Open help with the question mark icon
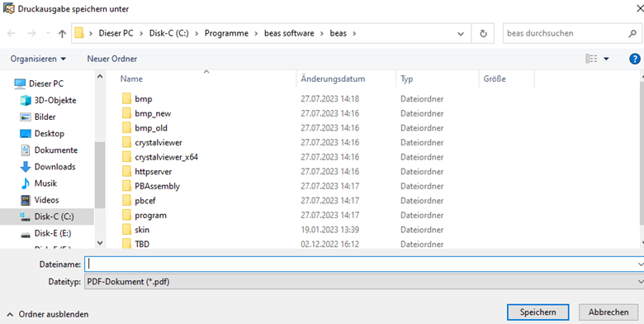 click(635, 59)
